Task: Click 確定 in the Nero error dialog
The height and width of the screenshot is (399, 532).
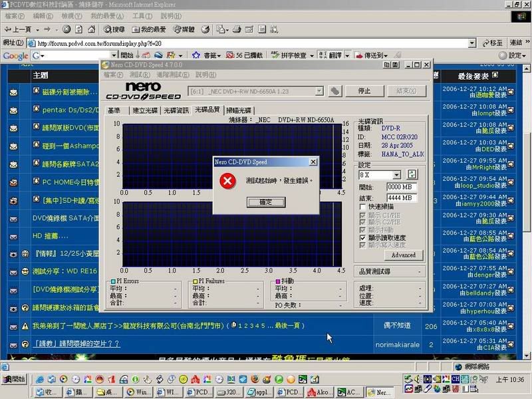Action: coord(266,202)
